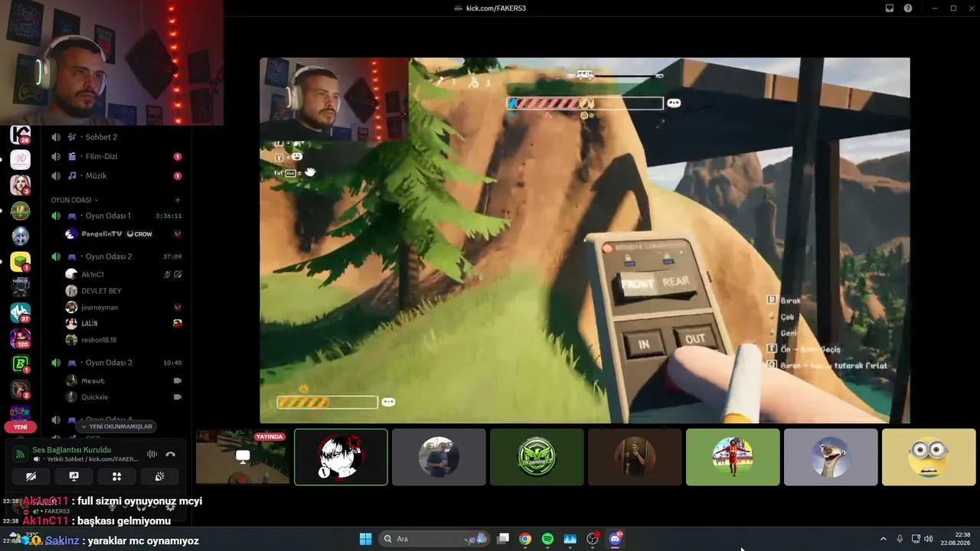980x551 pixels.
Task: Open Google Chrome from the taskbar
Action: click(525, 539)
